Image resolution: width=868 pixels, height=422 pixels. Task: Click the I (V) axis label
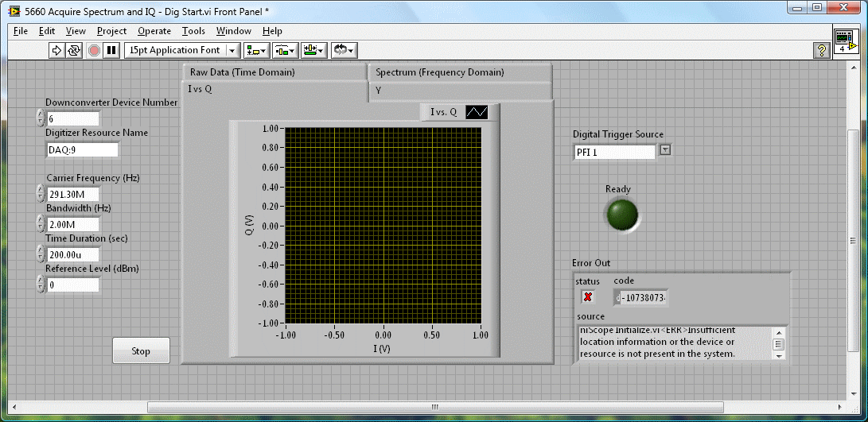383,349
